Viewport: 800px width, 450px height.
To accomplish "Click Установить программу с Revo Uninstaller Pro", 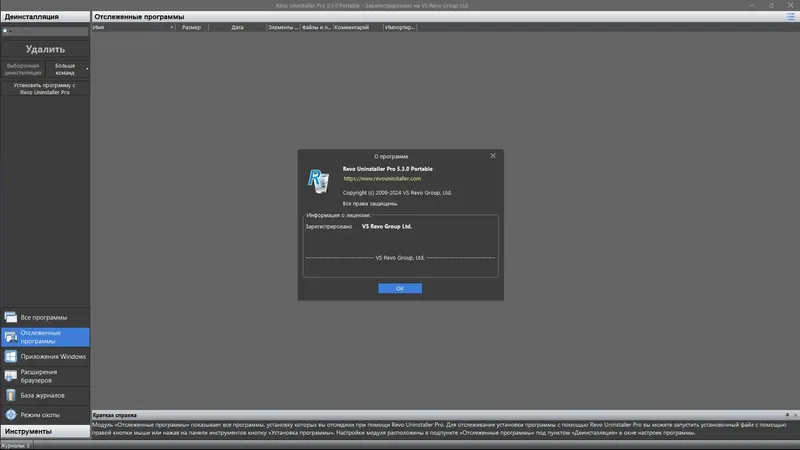I will click(45, 89).
